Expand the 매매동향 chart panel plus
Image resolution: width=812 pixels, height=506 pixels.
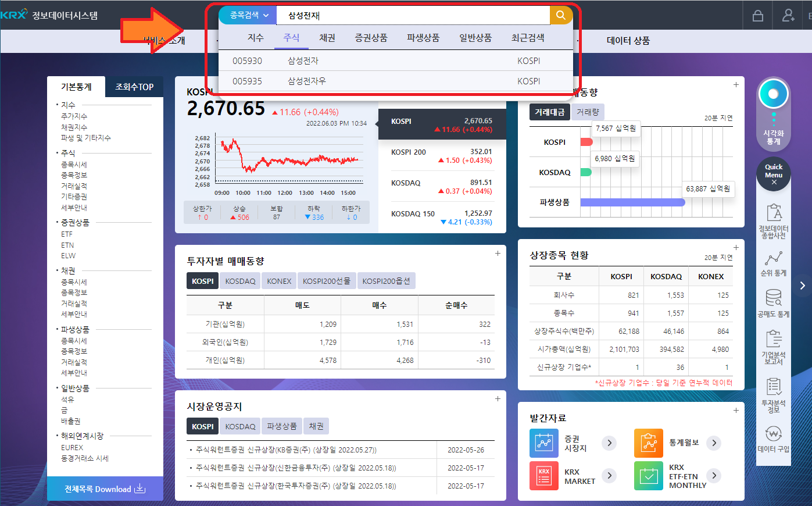pyautogui.click(x=736, y=84)
